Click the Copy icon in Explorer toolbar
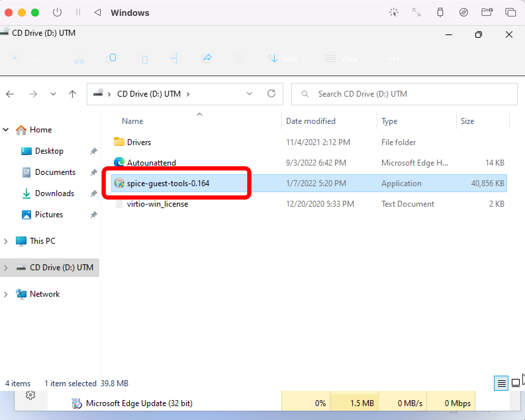 pos(111,58)
